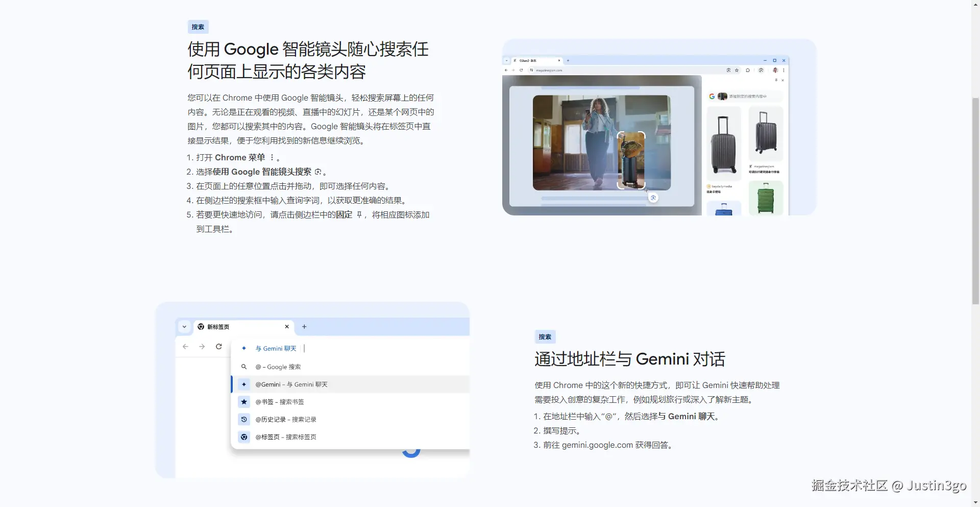This screenshot has width=980, height=507.
Task: Click the blue 与 Gemini 聊天 chip in the address bar
Action: 276,348
